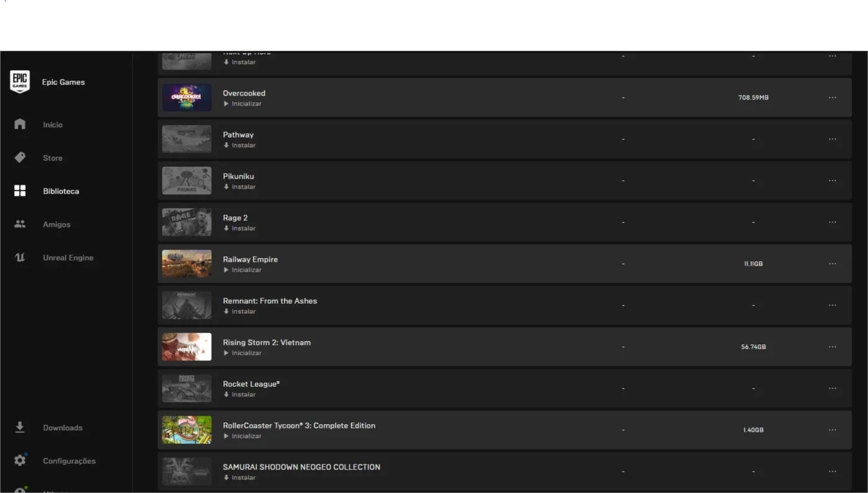
Task: Open Rising Storm 2: Vietnam ellipsis menu
Action: pos(832,347)
